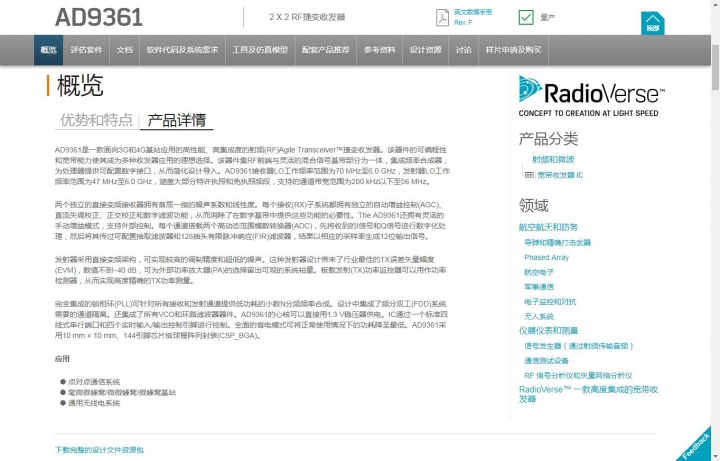Click the 概览 section heading
720x461 pixels.
[x=80, y=85]
